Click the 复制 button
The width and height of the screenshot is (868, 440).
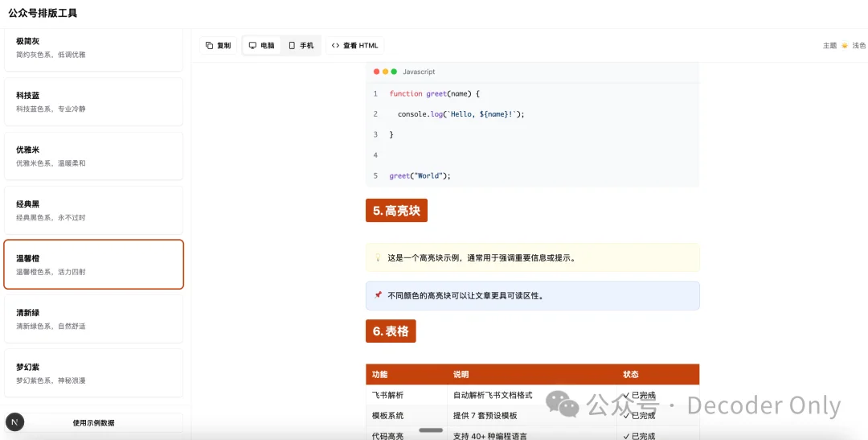(218, 45)
